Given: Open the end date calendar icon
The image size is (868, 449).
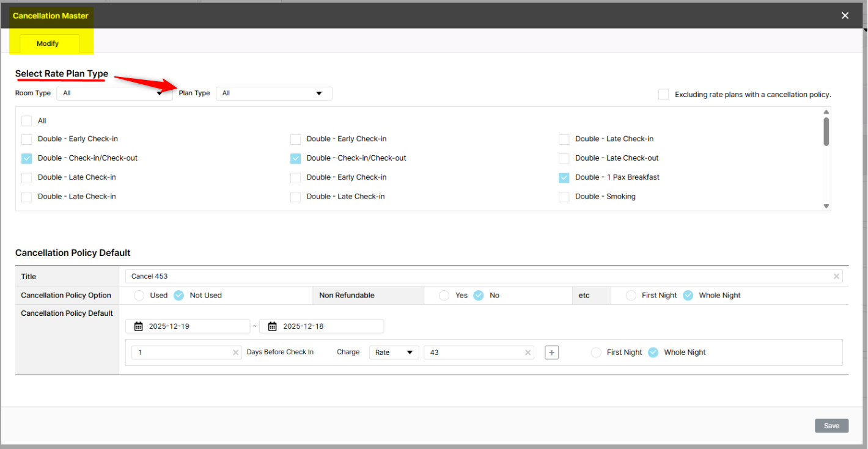Looking at the screenshot, I should (273, 326).
